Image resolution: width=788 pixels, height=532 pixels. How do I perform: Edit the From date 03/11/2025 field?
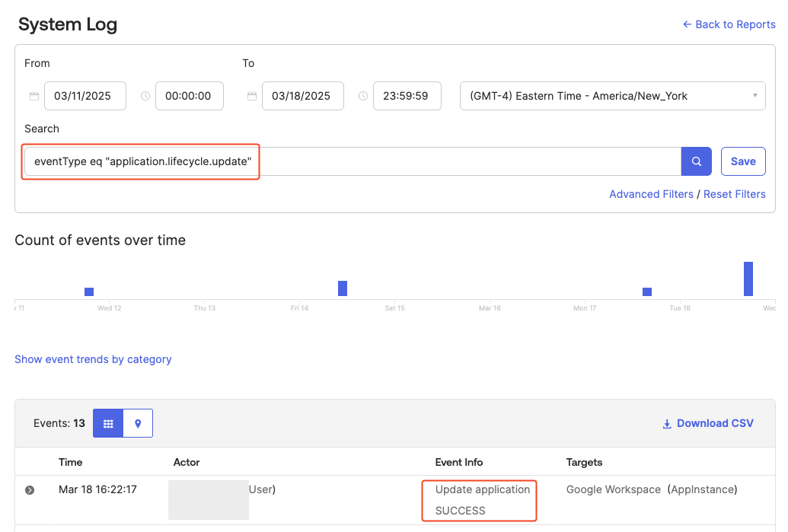tap(85, 96)
